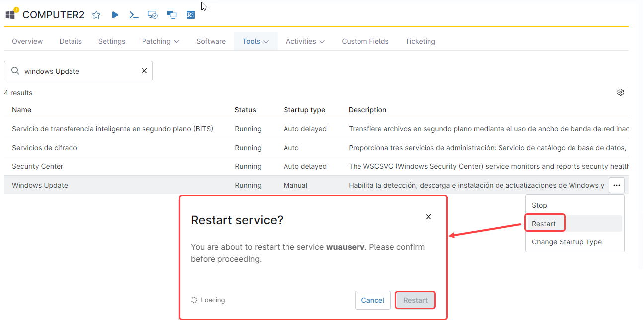This screenshot has width=644, height=320.
Task: Open the Software tab
Action: point(211,41)
